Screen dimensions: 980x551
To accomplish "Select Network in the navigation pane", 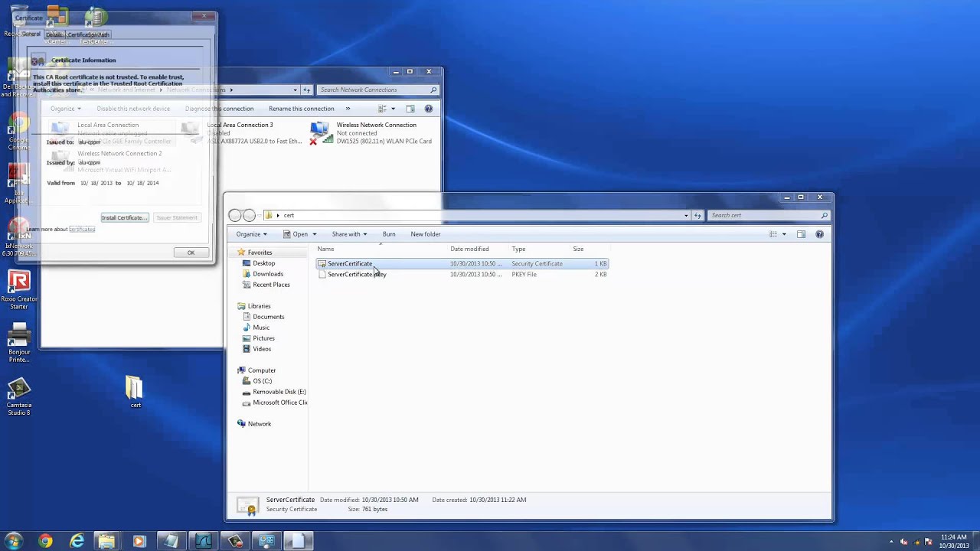I will click(x=259, y=424).
